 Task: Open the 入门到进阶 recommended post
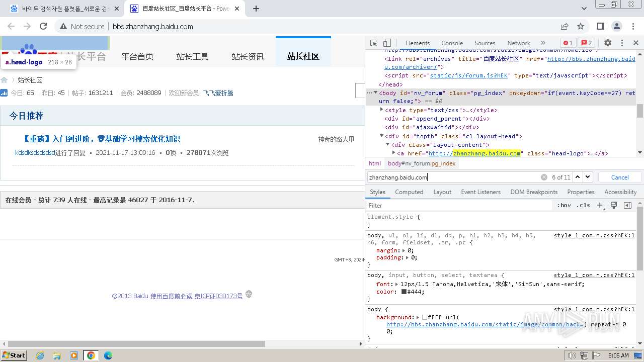[x=102, y=139]
